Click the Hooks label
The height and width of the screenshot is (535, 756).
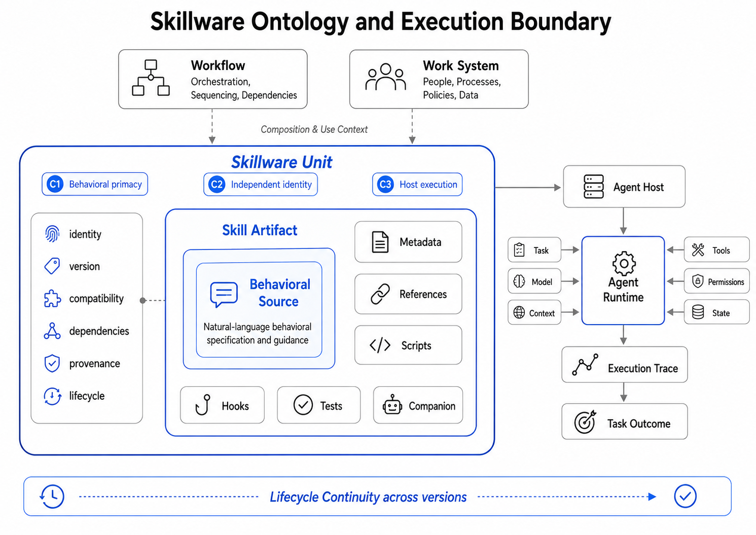click(235, 406)
